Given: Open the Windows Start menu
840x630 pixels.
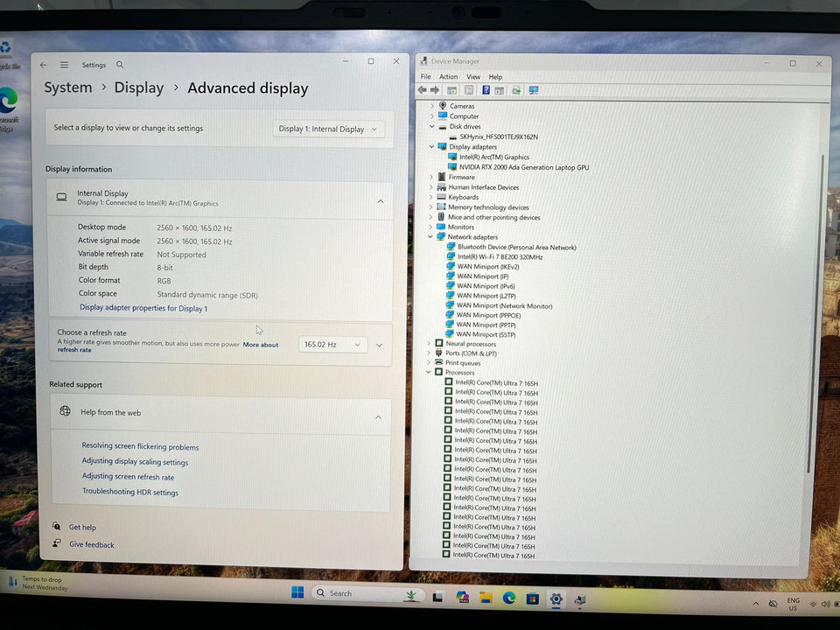Looking at the screenshot, I should (297, 592).
